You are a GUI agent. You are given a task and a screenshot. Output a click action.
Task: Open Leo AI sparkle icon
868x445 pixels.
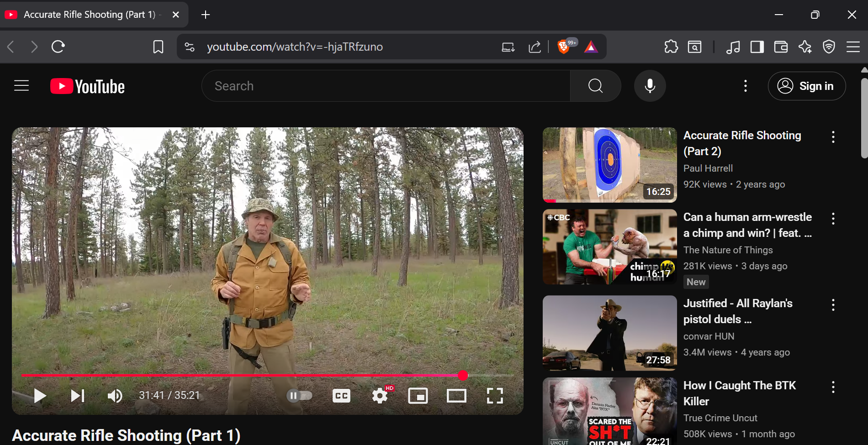click(805, 47)
